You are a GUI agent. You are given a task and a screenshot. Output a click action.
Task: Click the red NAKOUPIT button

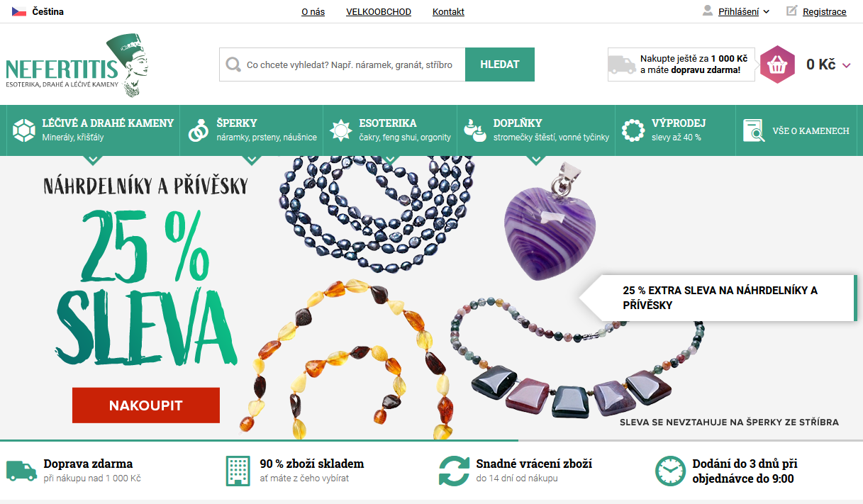tap(146, 405)
